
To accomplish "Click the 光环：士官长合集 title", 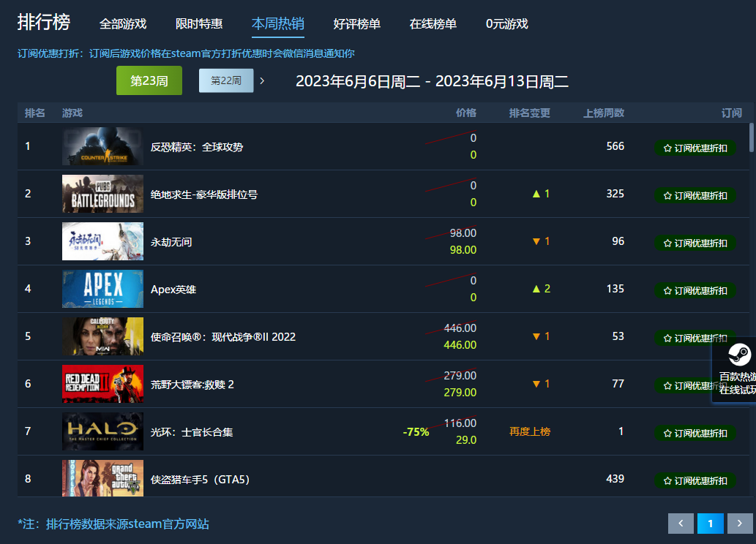I will [x=192, y=432].
